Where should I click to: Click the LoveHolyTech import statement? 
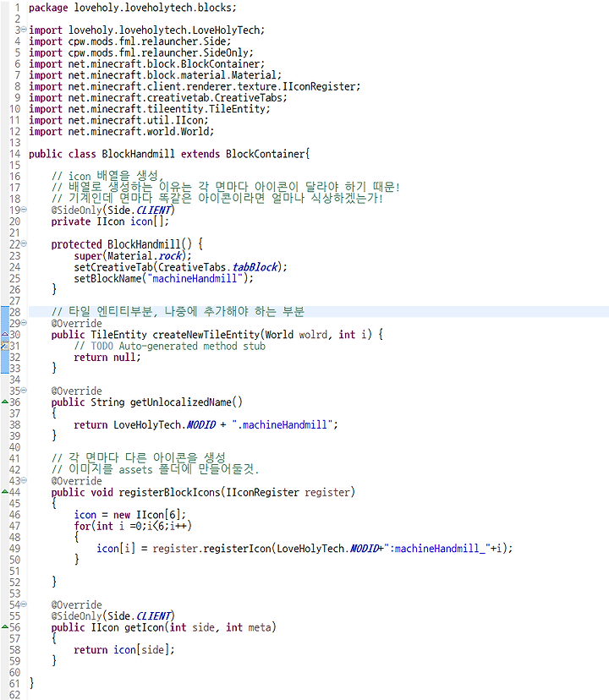[x=147, y=30]
